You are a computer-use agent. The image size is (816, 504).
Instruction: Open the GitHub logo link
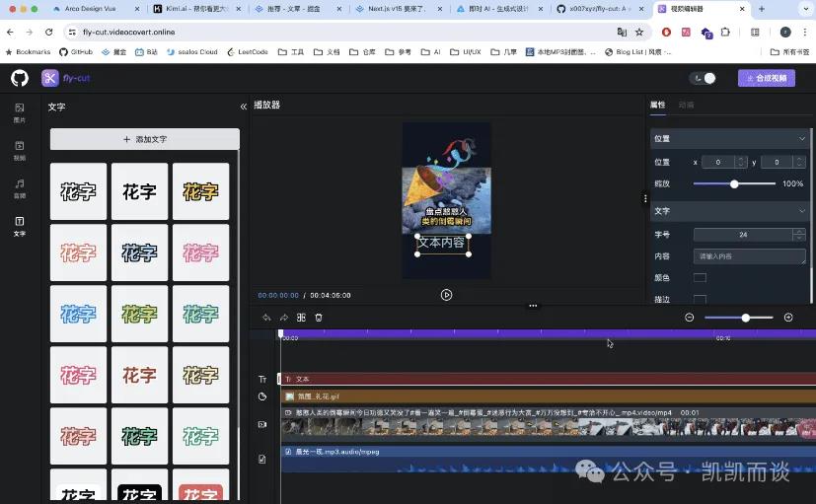click(x=20, y=79)
